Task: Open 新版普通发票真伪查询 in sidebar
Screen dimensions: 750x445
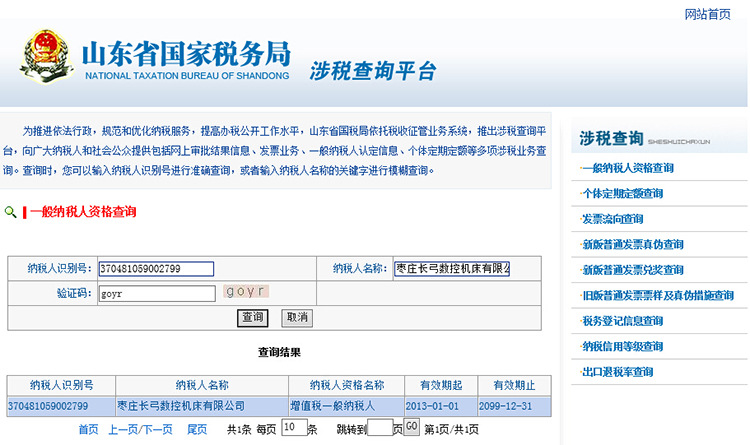Action: click(x=633, y=245)
